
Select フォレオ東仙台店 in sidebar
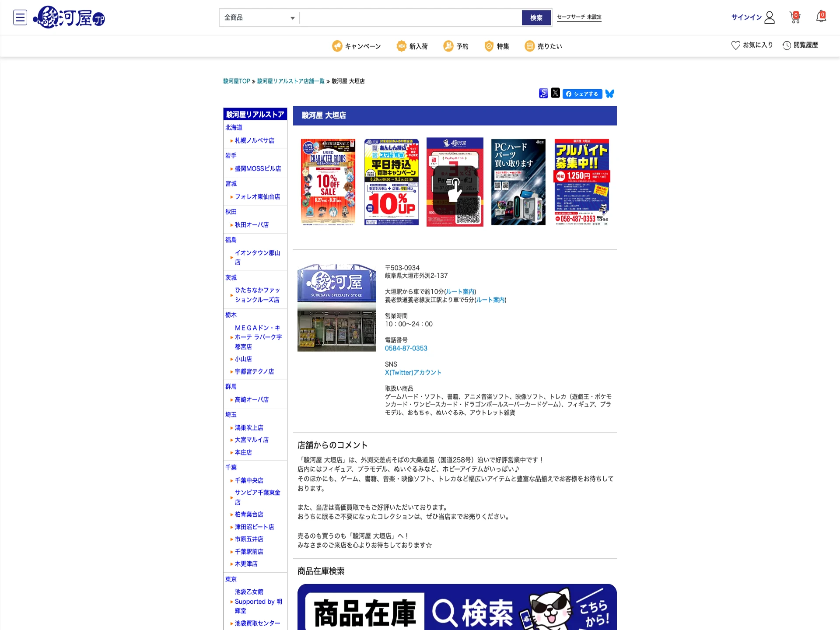(258, 196)
